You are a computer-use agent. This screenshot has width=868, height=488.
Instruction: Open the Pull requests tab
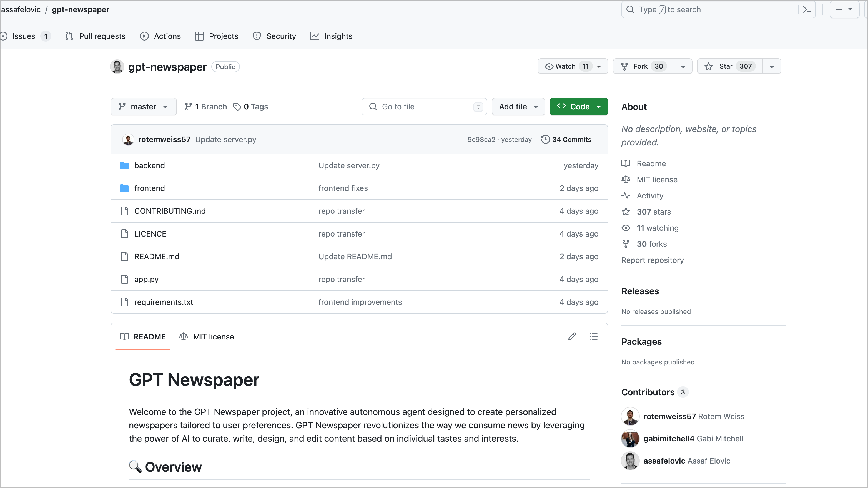point(95,36)
